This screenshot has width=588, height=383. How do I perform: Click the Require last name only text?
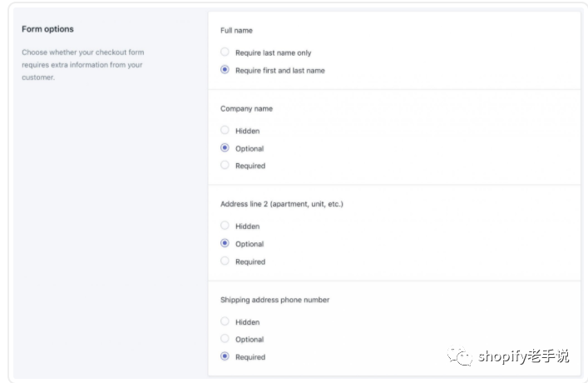point(274,53)
